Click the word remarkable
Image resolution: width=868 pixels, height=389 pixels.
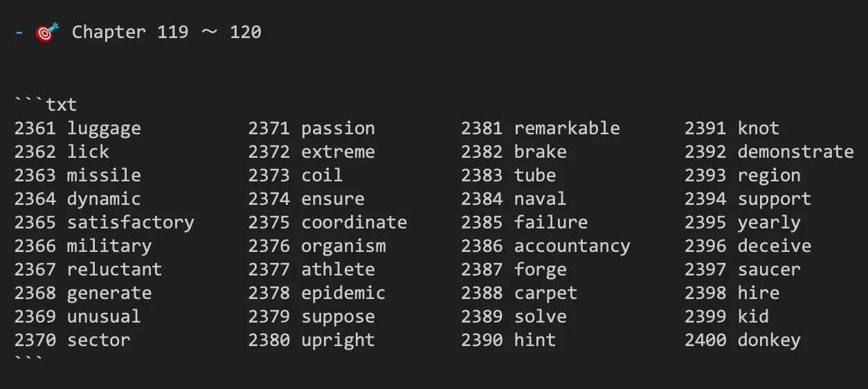[567, 128]
